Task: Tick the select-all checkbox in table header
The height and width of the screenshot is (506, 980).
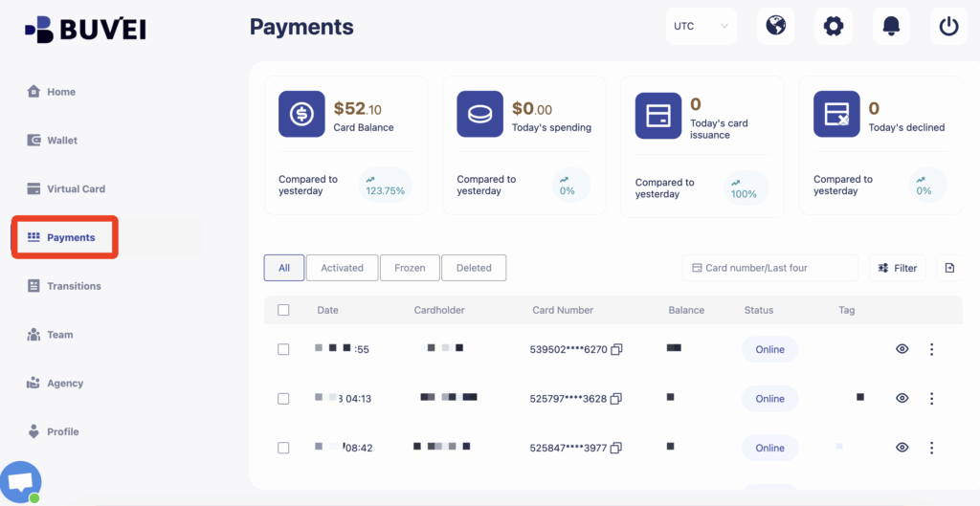Action: (283, 310)
